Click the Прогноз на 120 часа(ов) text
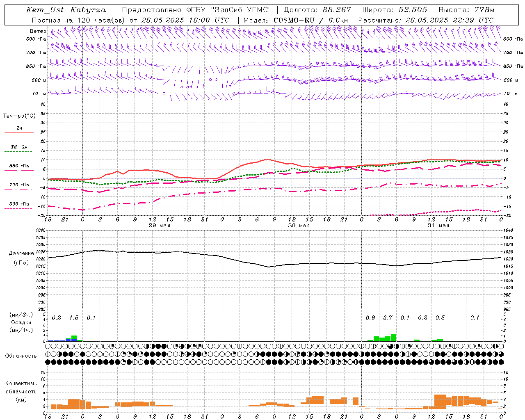 [x=79, y=20]
